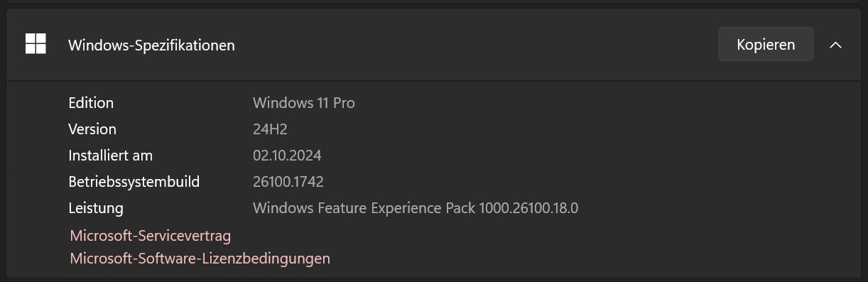
Task: Click empty header space left of Kopieren
Action: 476,45
